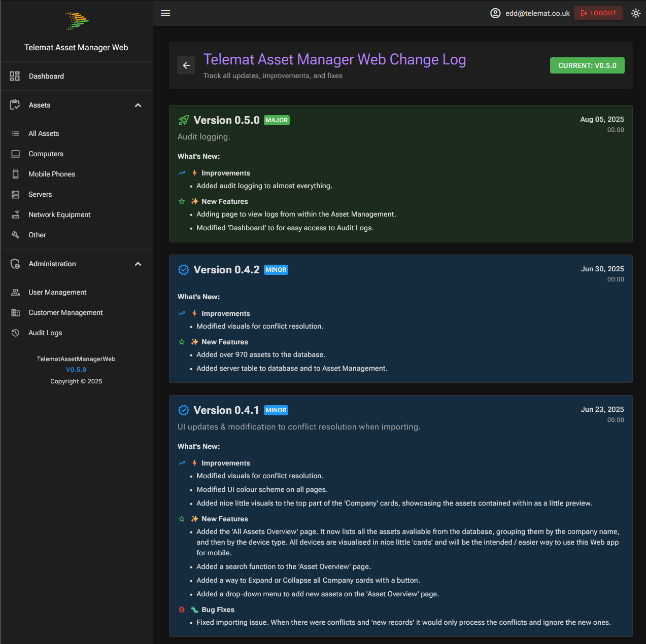Select Customer Management in the sidebar
The width and height of the screenshot is (646, 644).
[x=65, y=312]
